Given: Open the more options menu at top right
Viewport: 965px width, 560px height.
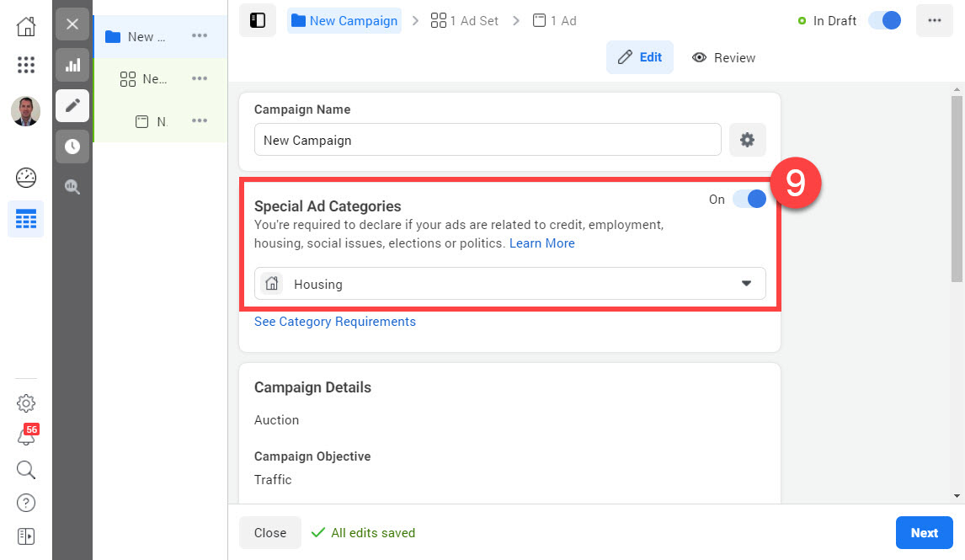Looking at the screenshot, I should click(934, 19).
